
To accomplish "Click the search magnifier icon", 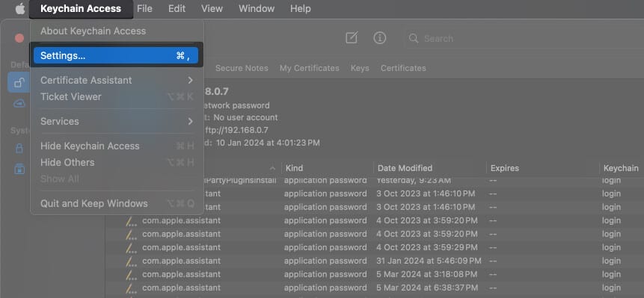I will [x=414, y=39].
